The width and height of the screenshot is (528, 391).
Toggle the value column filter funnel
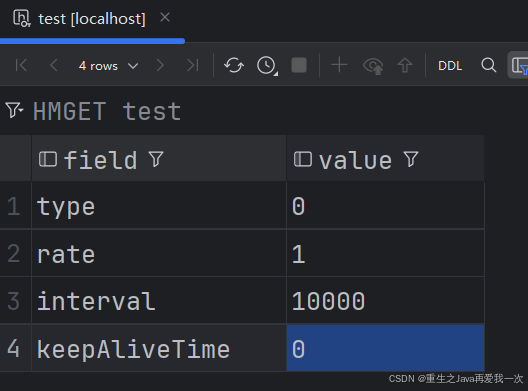click(411, 159)
